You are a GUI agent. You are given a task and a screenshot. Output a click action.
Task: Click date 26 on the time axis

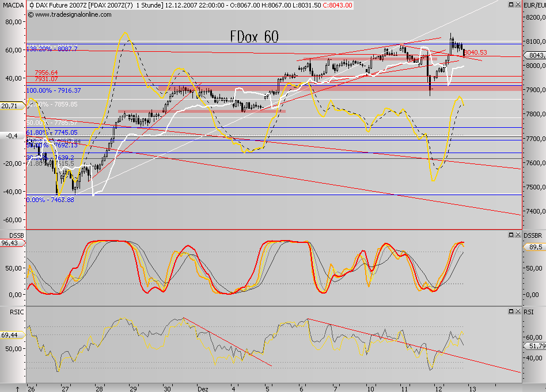31,389
